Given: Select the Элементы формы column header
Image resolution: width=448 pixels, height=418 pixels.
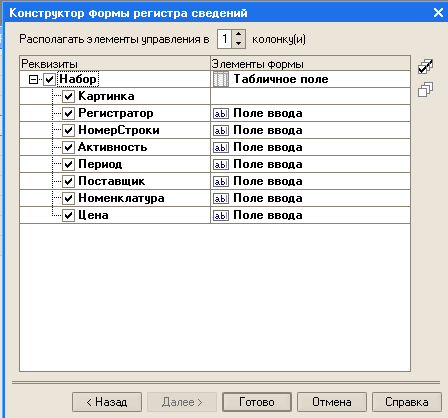Looking at the screenshot, I should [310, 63].
